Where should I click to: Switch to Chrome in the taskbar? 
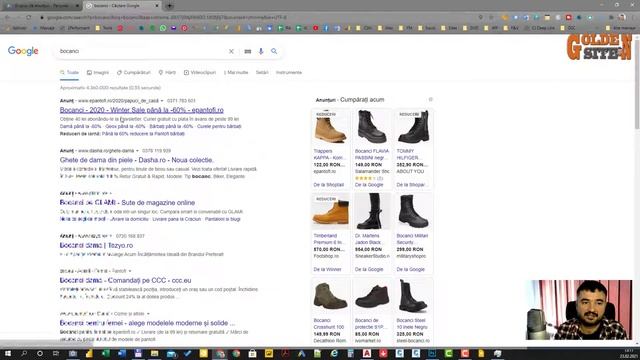(x=236, y=353)
